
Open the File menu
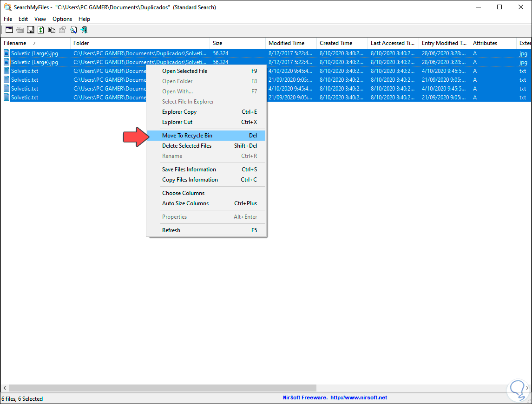(x=8, y=19)
